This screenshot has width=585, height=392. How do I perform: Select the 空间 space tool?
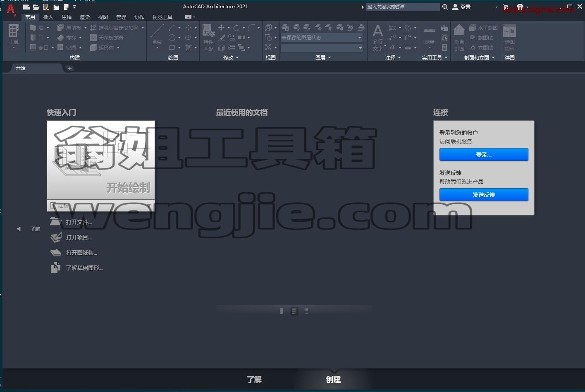[x=67, y=48]
